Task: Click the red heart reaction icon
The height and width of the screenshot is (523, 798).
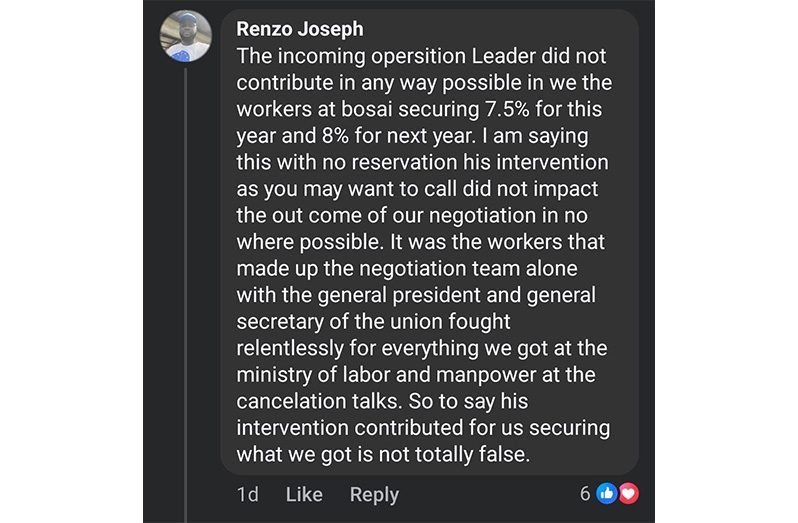Action: pyautogui.click(x=627, y=494)
